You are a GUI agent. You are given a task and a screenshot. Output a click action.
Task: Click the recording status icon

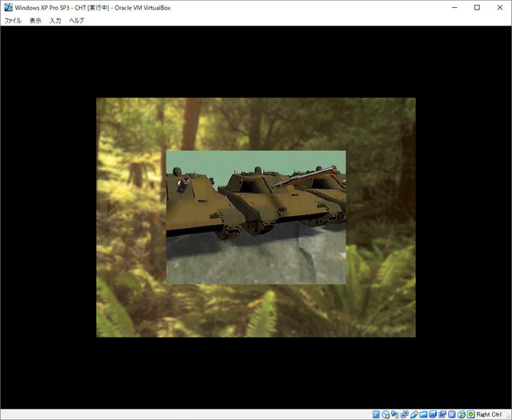pyautogui.click(x=442, y=414)
